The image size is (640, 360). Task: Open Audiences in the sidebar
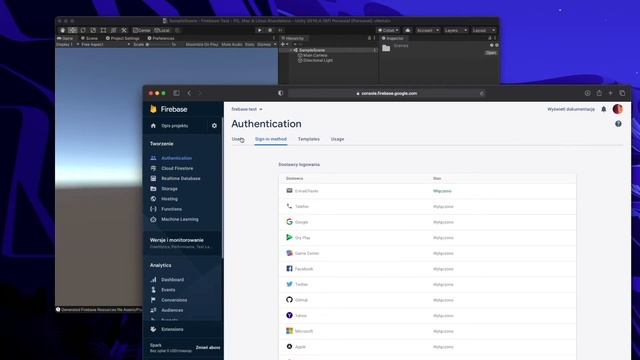pyautogui.click(x=172, y=310)
